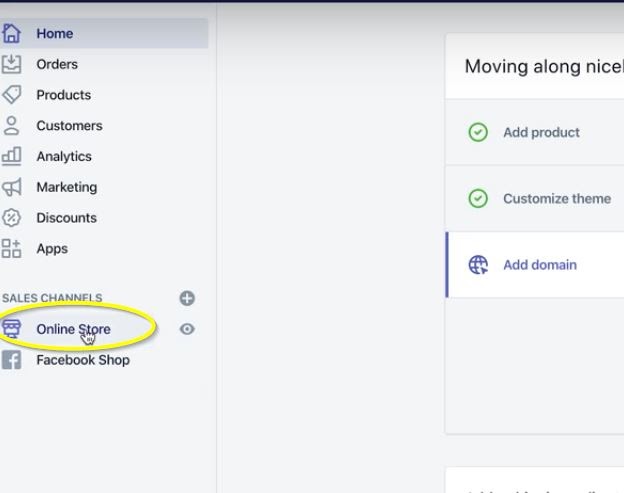624x493 pixels.
Task: Click the Orders inbox icon
Action: click(12, 64)
